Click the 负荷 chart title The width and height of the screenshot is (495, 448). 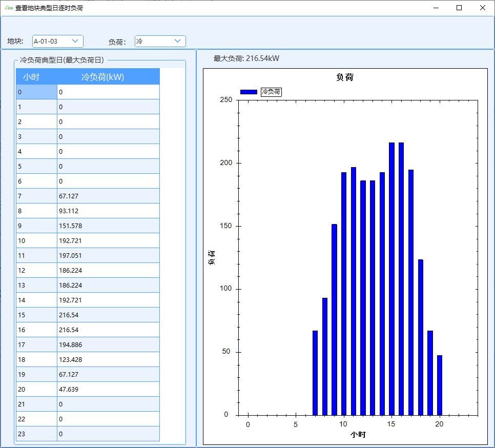click(x=344, y=77)
